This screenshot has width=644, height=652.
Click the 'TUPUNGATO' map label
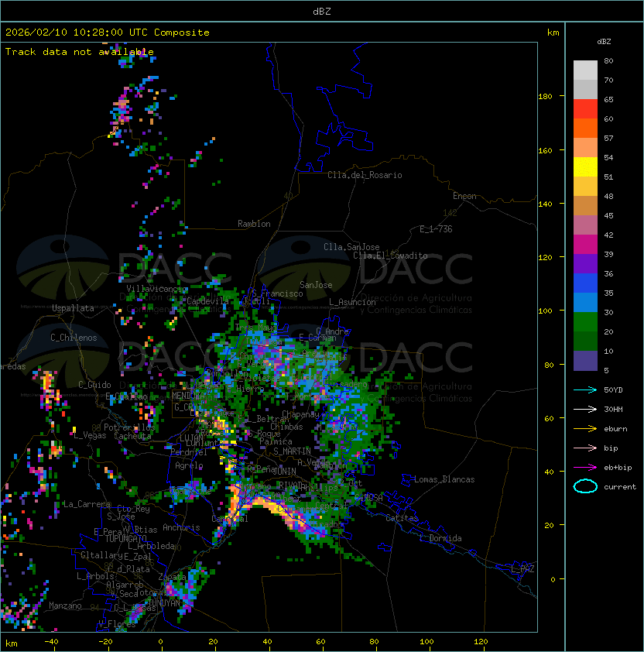[125, 538]
